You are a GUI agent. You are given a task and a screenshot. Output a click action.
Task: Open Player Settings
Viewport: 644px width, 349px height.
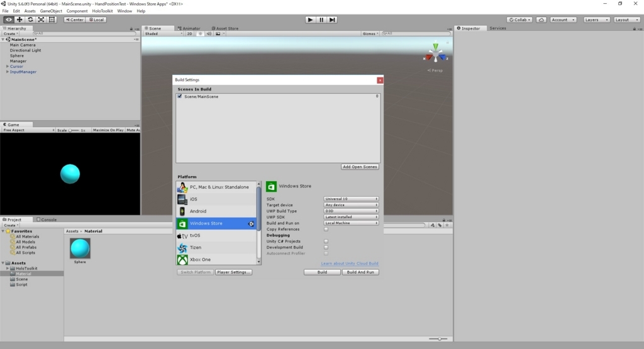[233, 272]
